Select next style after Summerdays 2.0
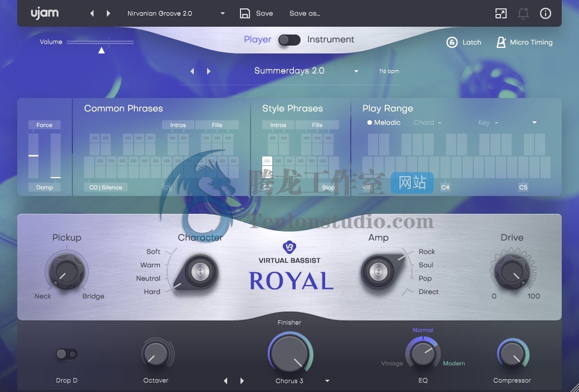This screenshot has width=579, height=392. pyautogui.click(x=209, y=71)
